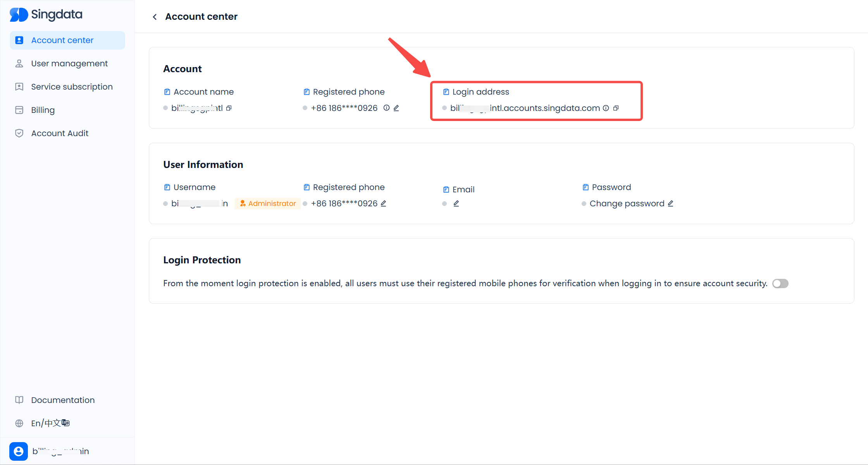Edit the user email address
The height and width of the screenshot is (465, 868).
point(456,204)
